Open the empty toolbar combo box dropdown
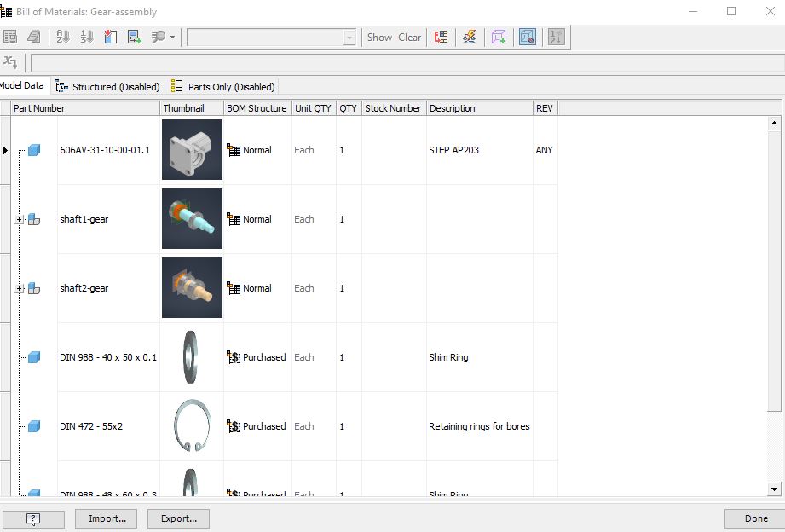Screen dimensions: 785x532 [349, 38]
